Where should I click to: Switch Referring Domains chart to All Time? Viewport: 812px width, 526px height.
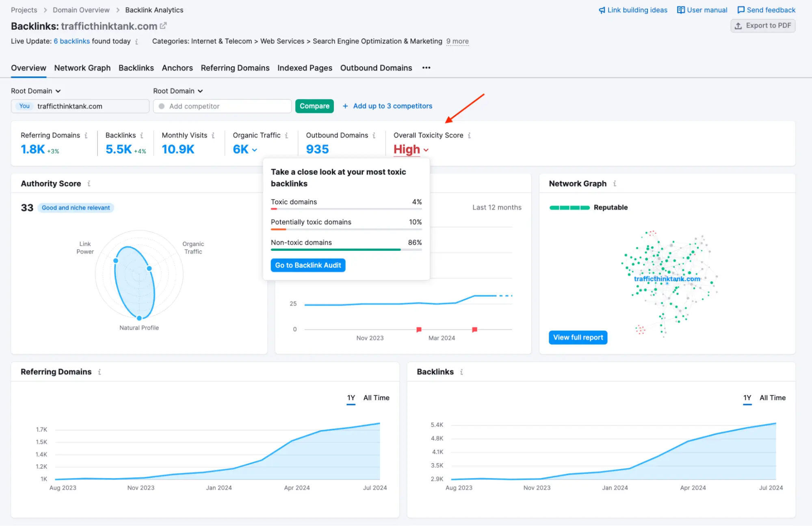[x=376, y=398]
